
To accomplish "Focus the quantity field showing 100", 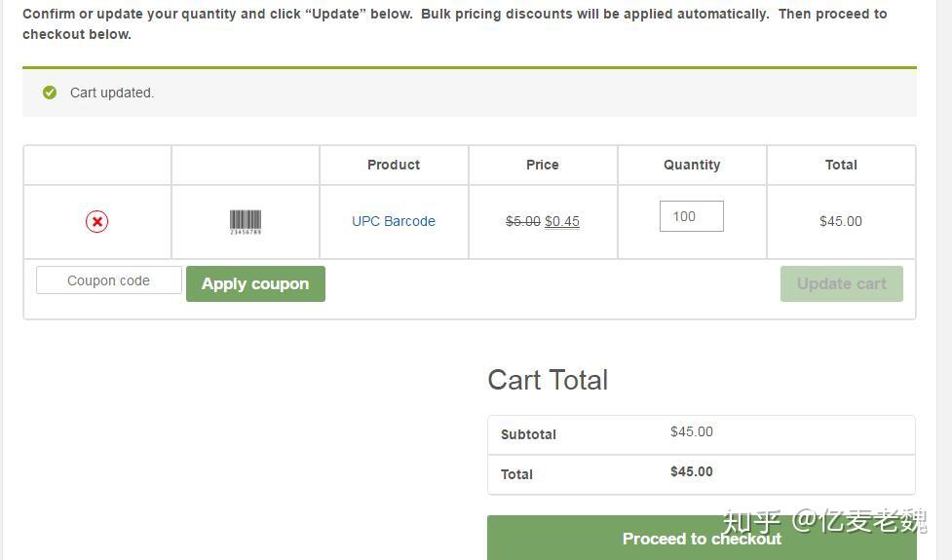I will (x=692, y=216).
